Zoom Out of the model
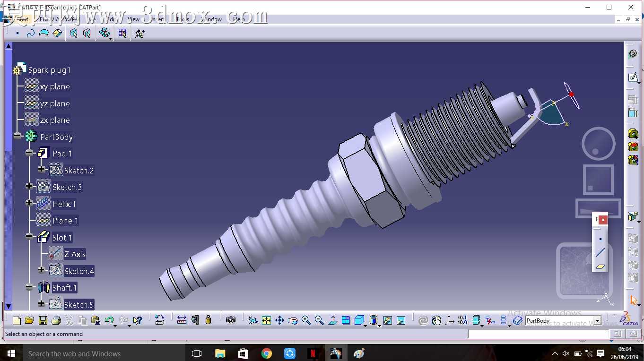 point(320,320)
